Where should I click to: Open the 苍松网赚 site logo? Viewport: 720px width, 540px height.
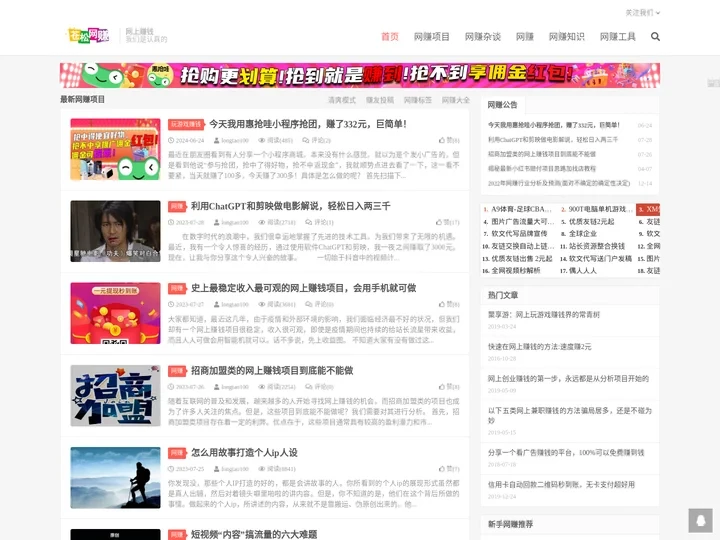click(x=89, y=35)
